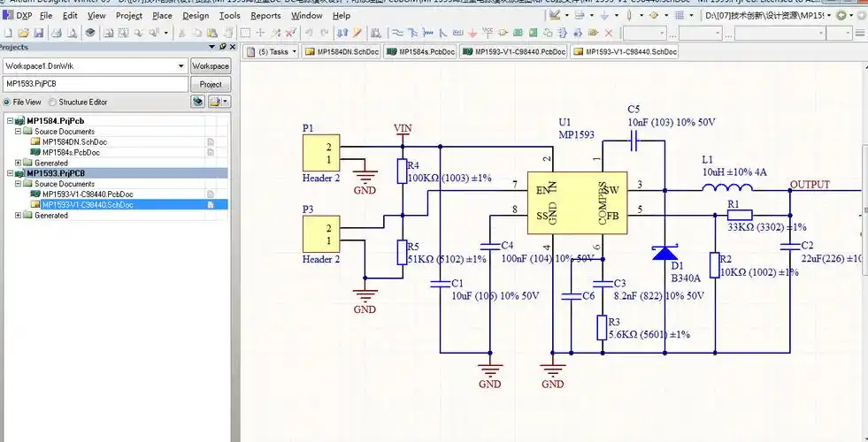Click the Print icon in toolbar
The image size is (868, 442).
55,34
